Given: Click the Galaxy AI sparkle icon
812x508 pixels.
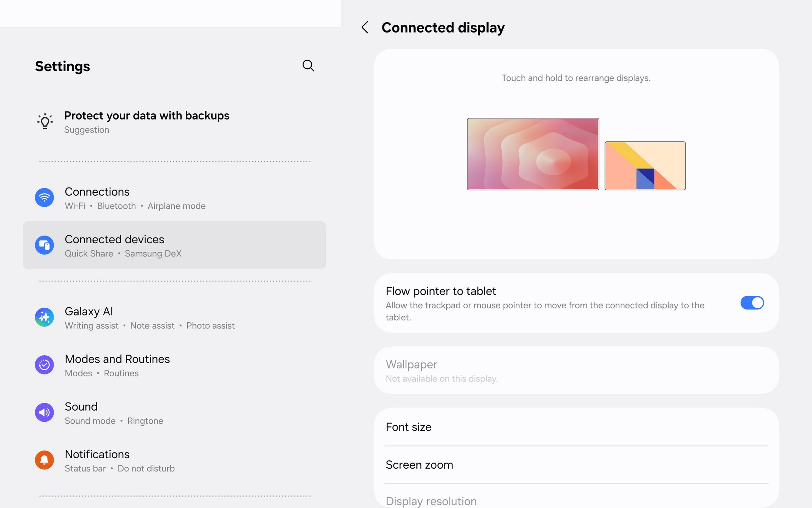Looking at the screenshot, I should pyautogui.click(x=44, y=317).
